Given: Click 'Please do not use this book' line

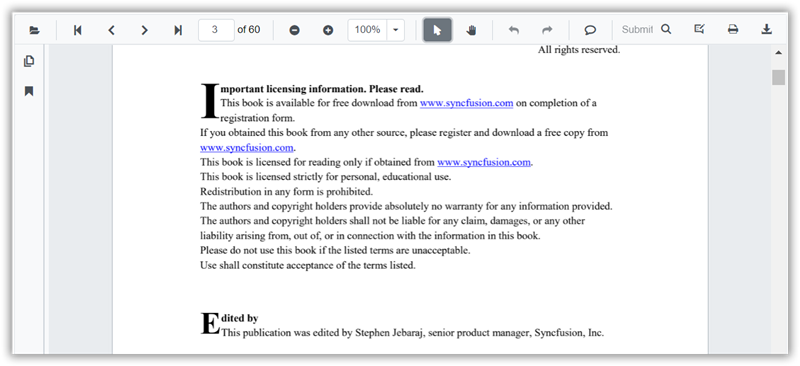Looking at the screenshot, I should click(x=335, y=251).
